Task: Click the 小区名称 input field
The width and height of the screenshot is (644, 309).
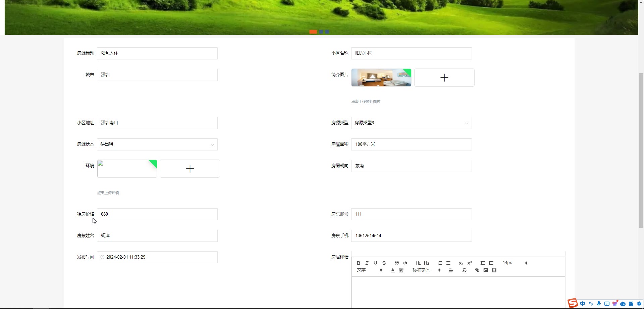Action: point(411,53)
